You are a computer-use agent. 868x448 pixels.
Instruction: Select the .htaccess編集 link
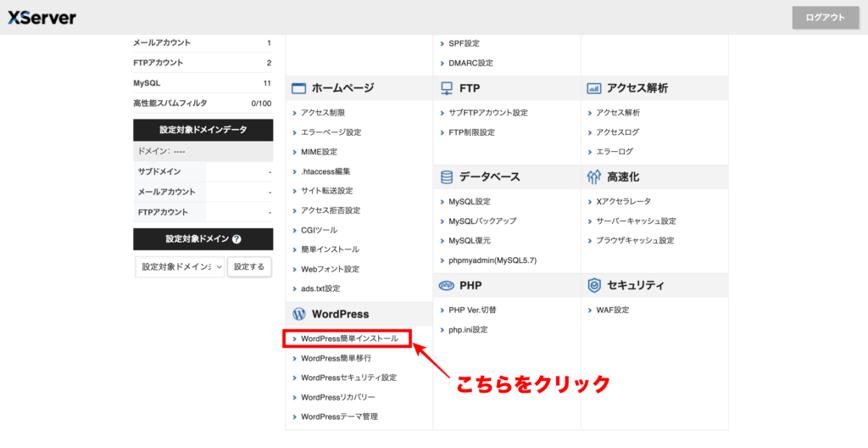click(x=325, y=171)
